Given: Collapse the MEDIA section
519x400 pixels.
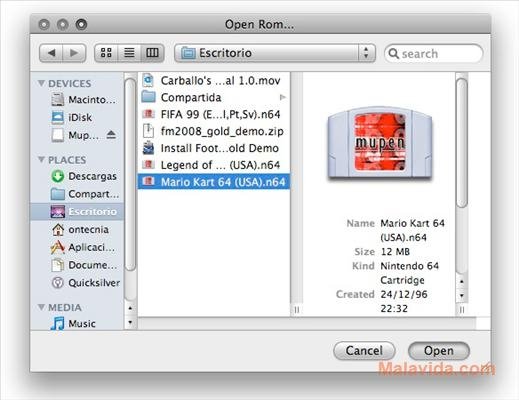Looking at the screenshot, I should (41, 307).
